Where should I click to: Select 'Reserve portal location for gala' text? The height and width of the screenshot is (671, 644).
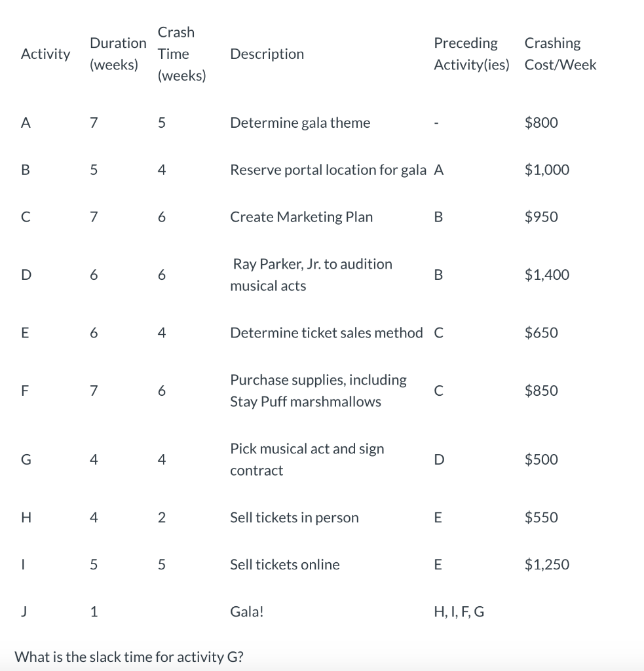pyautogui.click(x=328, y=170)
